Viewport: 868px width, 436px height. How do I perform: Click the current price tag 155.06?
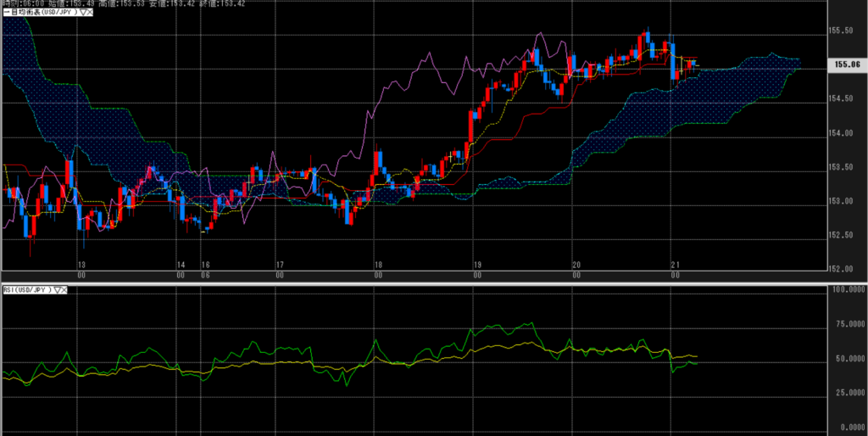point(846,64)
